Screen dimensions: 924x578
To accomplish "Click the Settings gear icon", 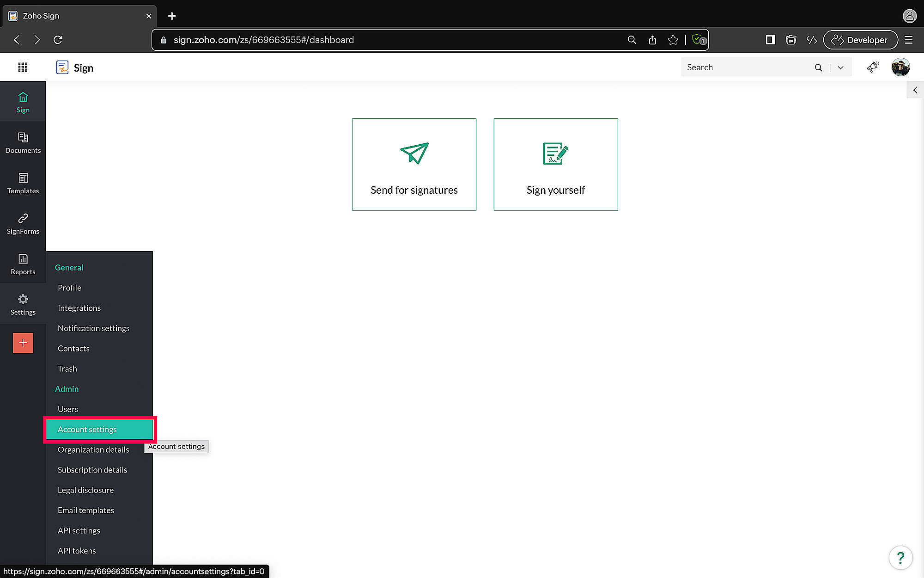I will (23, 300).
